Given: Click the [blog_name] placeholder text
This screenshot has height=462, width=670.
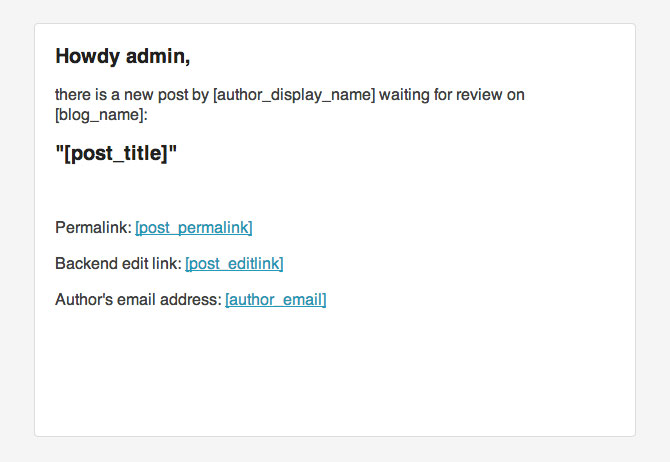Looking at the screenshot, I should coord(101,115).
